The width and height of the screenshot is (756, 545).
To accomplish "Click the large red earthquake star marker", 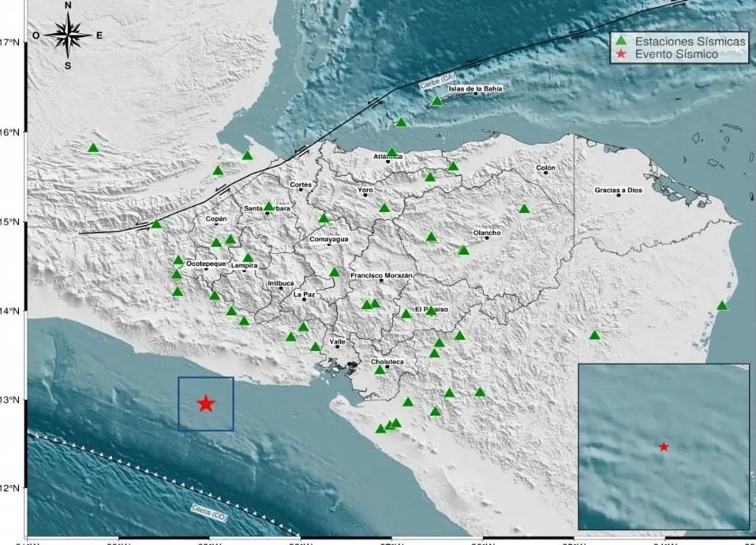I will pos(206,404).
